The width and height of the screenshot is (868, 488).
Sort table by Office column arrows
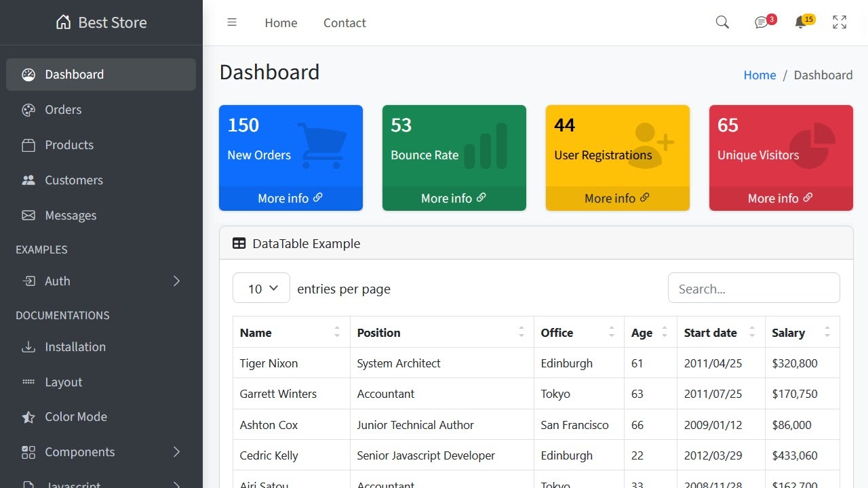[x=612, y=332]
